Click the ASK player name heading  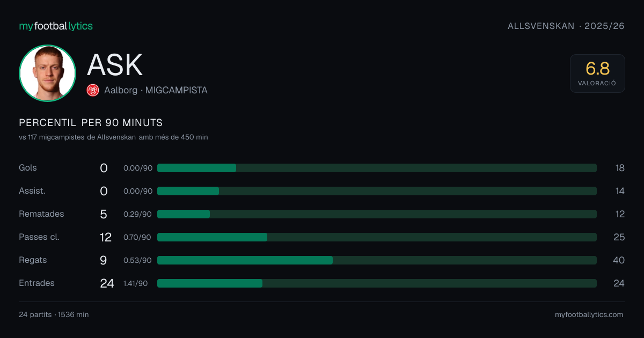point(115,65)
